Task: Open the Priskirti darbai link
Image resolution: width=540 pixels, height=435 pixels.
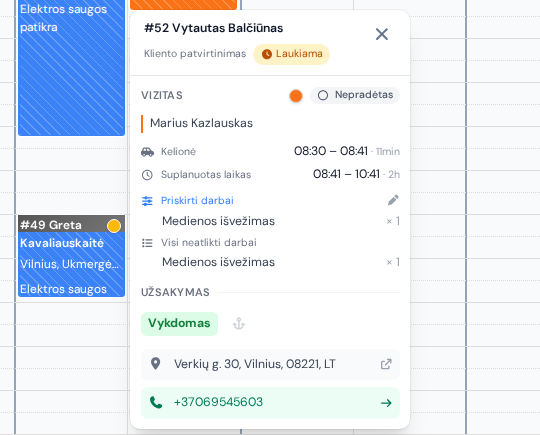Action: pos(197,200)
